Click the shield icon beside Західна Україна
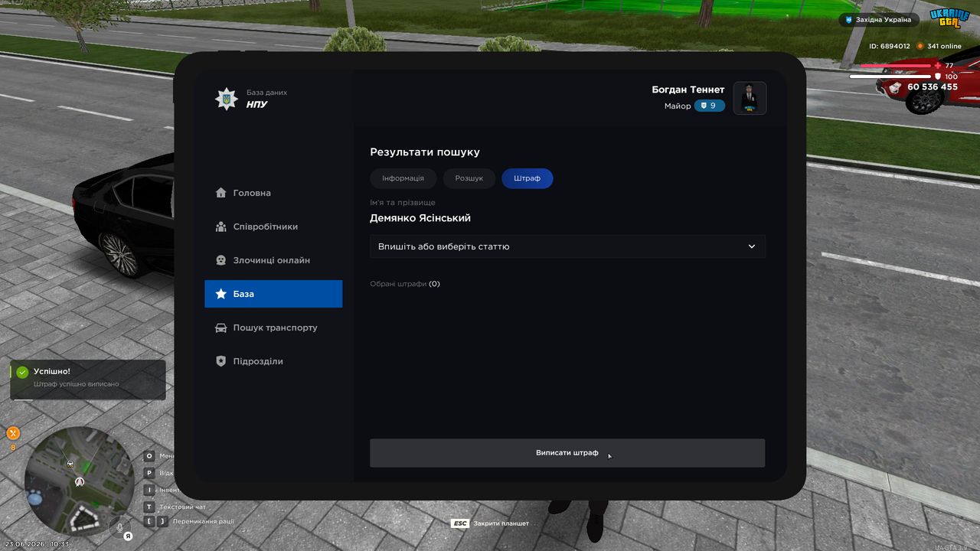Image resolution: width=980 pixels, height=551 pixels. point(848,20)
